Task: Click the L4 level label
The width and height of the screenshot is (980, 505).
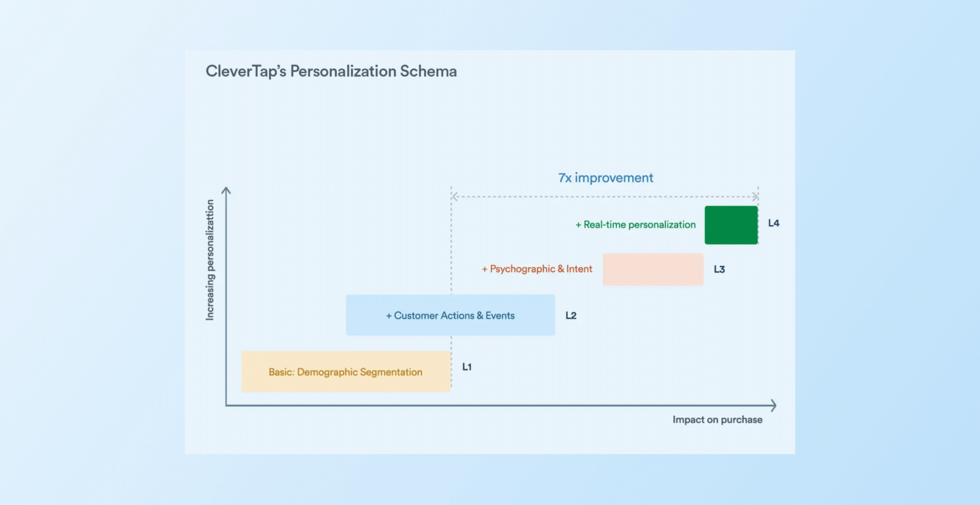Action: 774,223
